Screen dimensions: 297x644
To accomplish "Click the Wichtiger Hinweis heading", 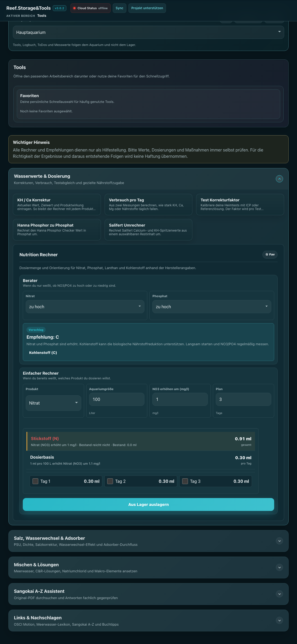I will point(31,142).
